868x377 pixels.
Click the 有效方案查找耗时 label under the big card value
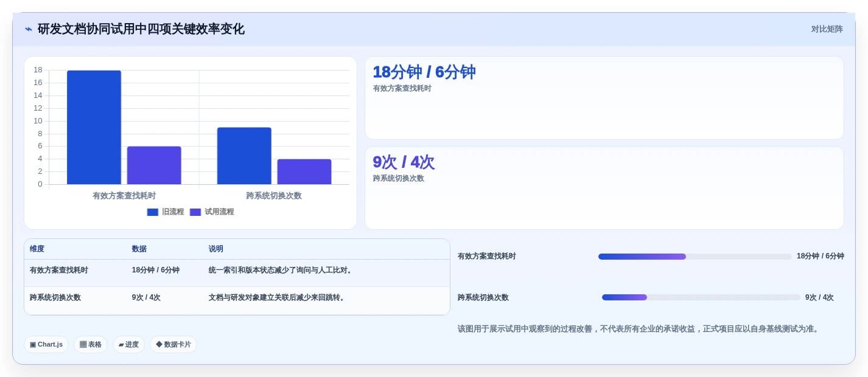(402, 89)
